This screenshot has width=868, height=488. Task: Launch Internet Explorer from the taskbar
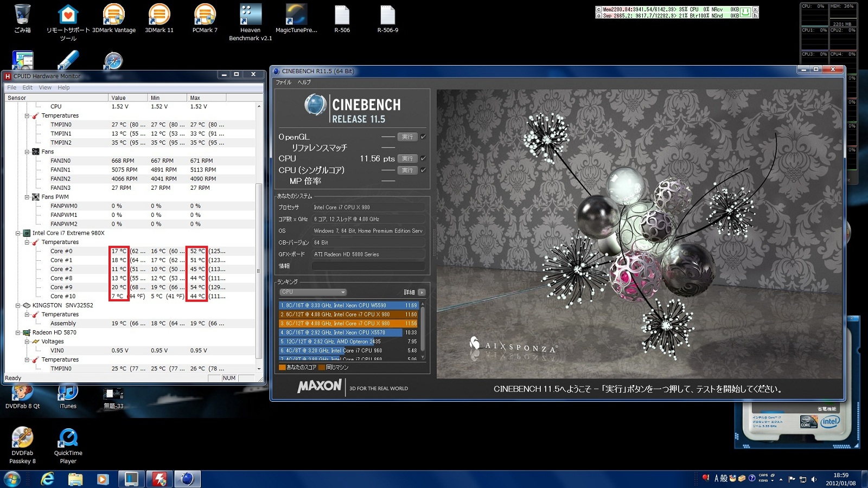click(x=48, y=479)
